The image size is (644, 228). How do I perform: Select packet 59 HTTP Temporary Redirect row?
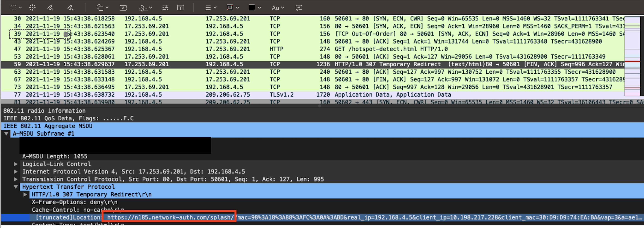tap(175, 64)
